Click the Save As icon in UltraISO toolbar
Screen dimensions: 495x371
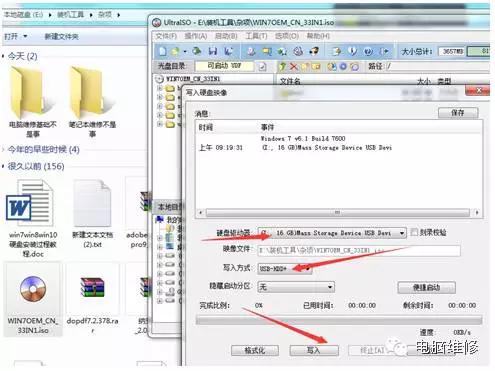pyautogui.click(x=228, y=51)
